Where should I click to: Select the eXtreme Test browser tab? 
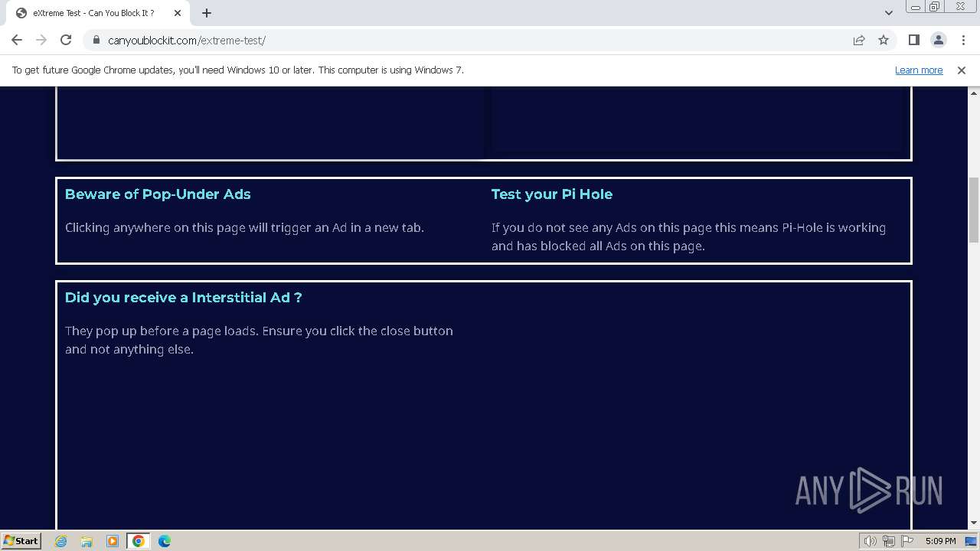coord(98,13)
